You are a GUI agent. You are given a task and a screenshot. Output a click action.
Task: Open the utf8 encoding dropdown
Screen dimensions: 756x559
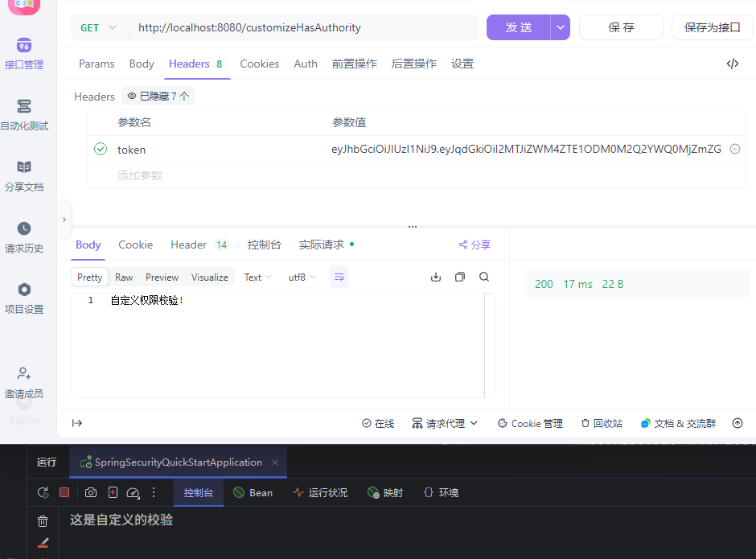tap(302, 277)
